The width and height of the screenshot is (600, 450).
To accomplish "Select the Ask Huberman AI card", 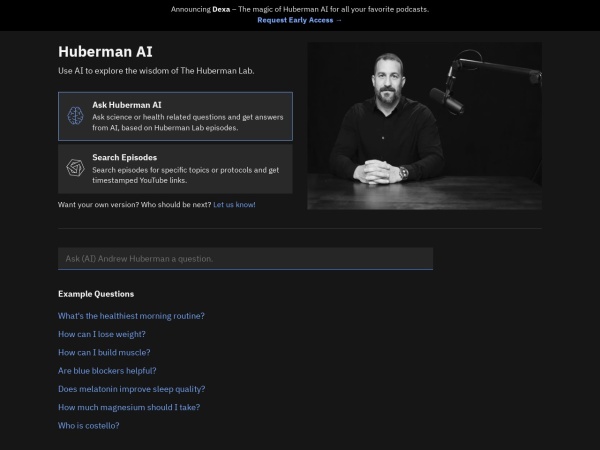I will tap(175, 116).
